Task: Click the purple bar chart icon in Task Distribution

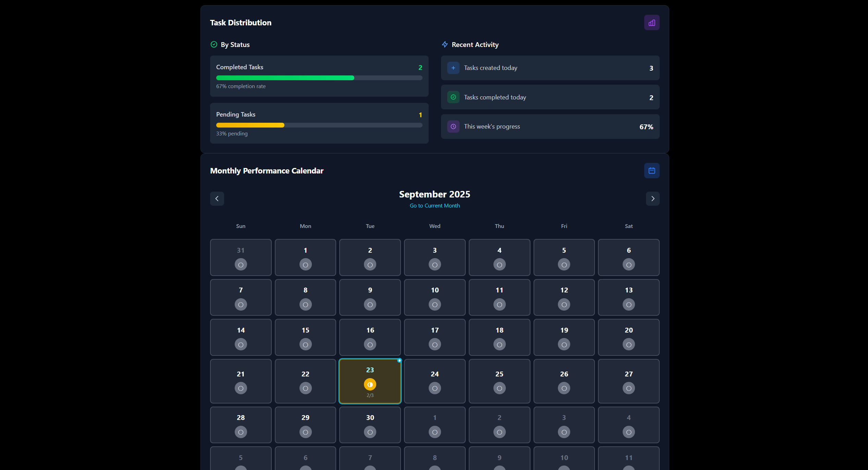Action: 652,23
